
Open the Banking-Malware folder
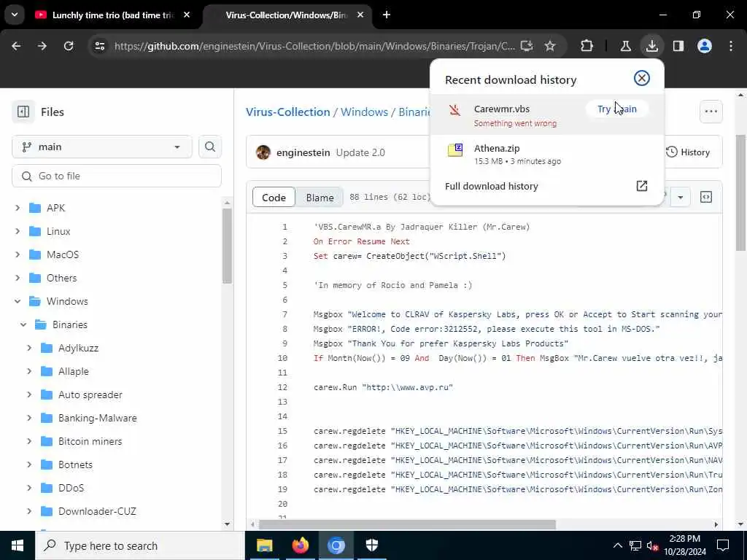click(x=97, y=418)
